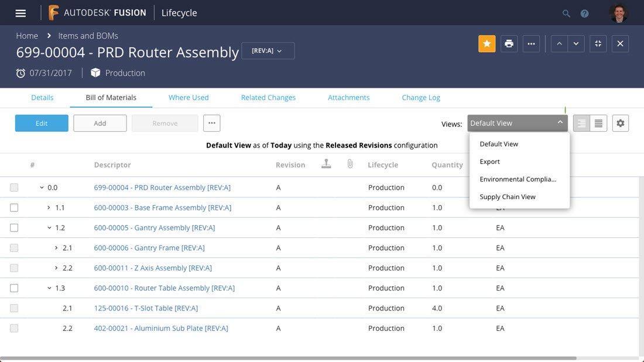Image resolution: width=644 pixels, height=362 pixels.
Task: Click the horizontal scrollbar at bottom
Action: [x=287, y=358]
